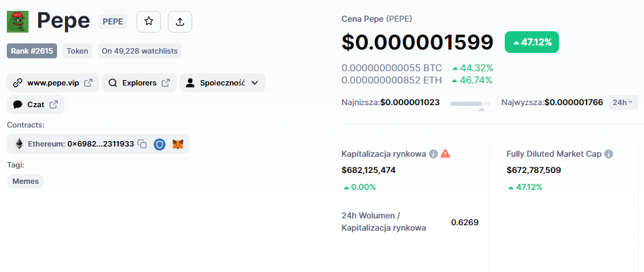Open the Explorers menu

click(x=139, y=83)
